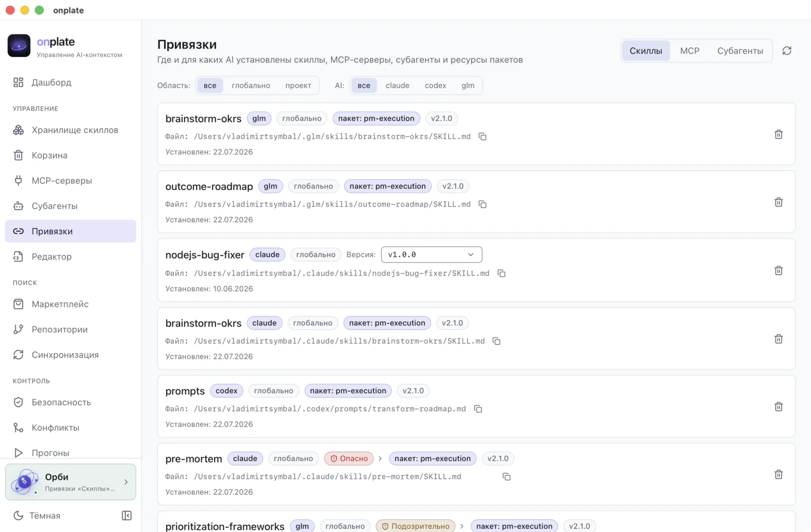Set AI filter to все
This screenshot has width=811, height=532.
[364, 86]
